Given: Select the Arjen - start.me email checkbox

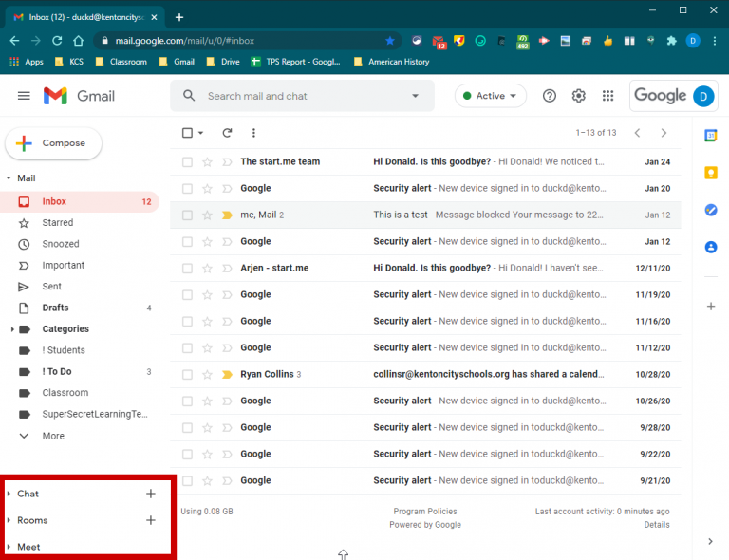Looking at the screenshot, I should 187,269.
